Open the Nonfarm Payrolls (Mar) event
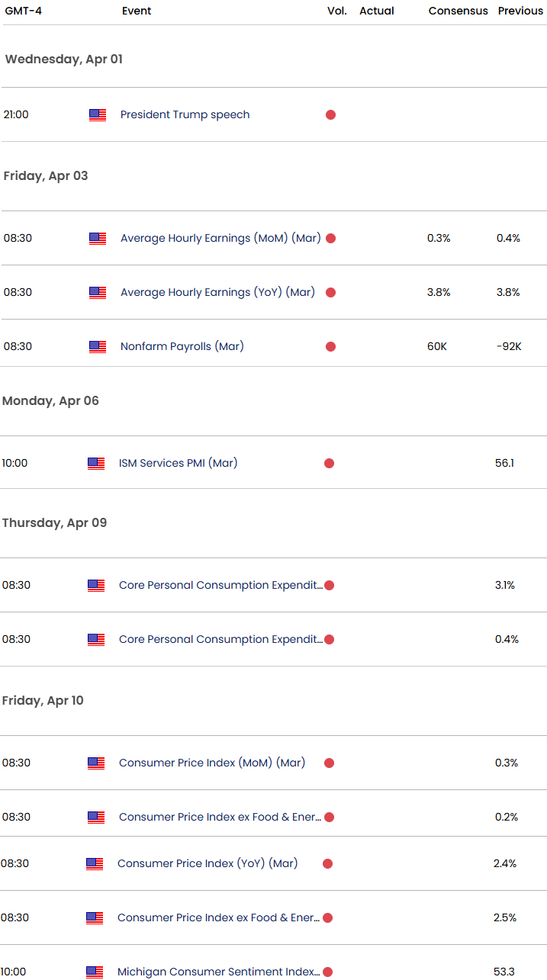 pos(182,347)
